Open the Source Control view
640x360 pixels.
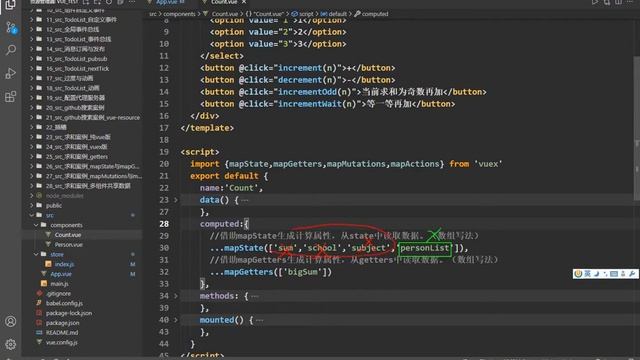11,28
